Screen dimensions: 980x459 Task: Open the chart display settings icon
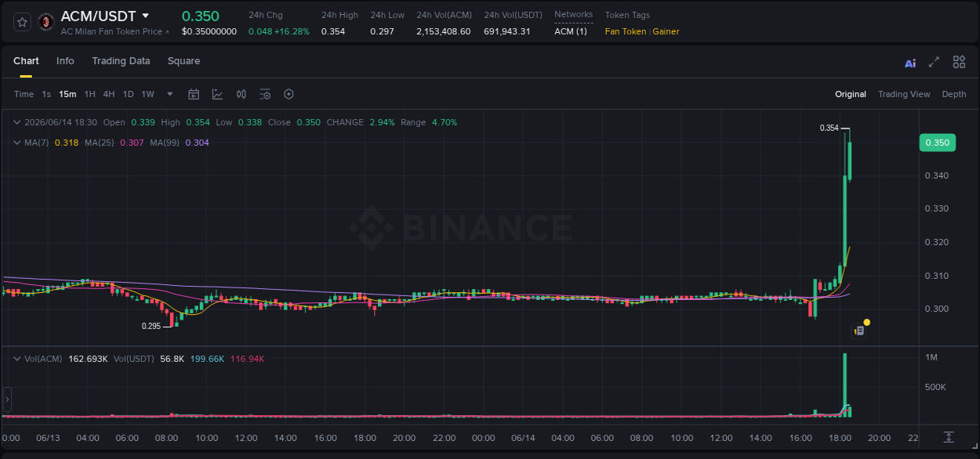[265, 94]
